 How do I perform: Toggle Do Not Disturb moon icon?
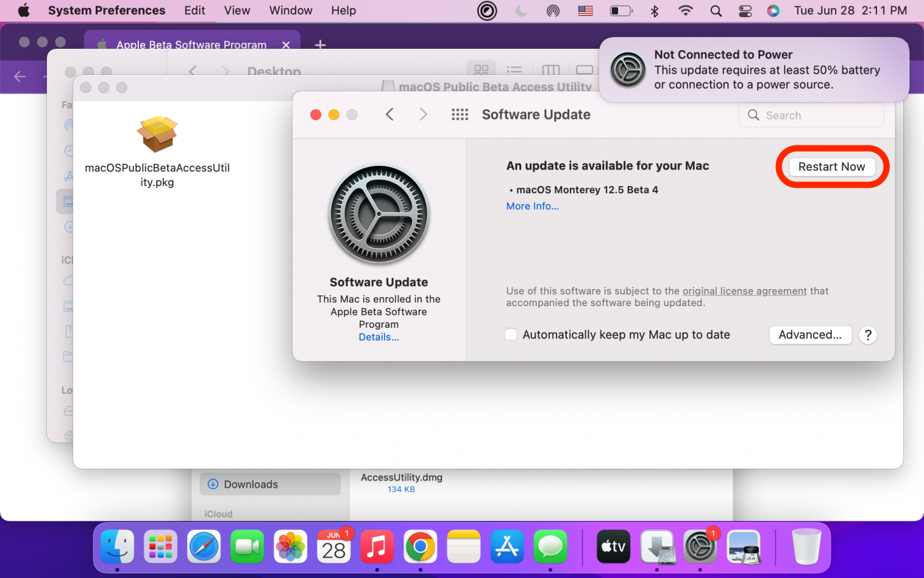tap(521, 11)
